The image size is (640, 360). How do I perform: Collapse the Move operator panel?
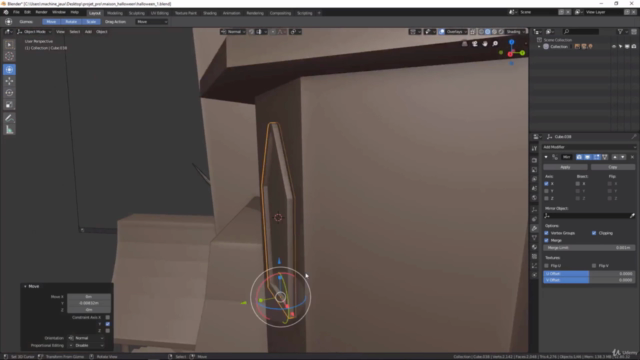[25, 287]
